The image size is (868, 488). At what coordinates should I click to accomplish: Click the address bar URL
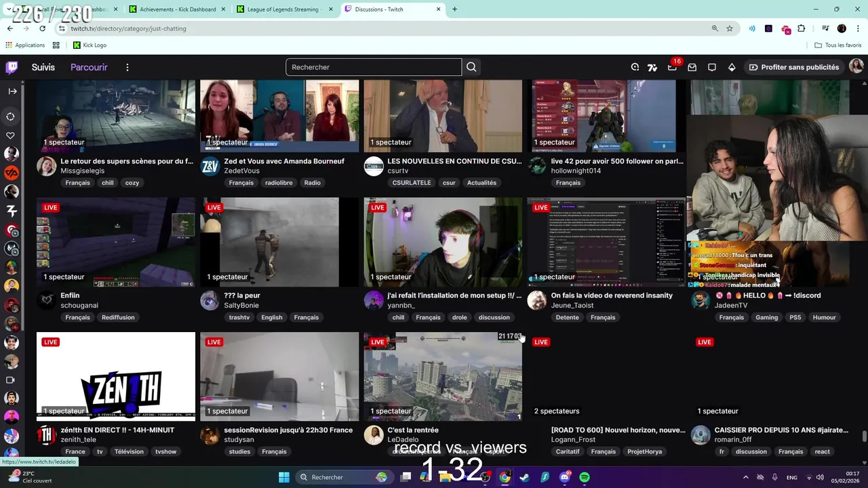tap(129, 28)
